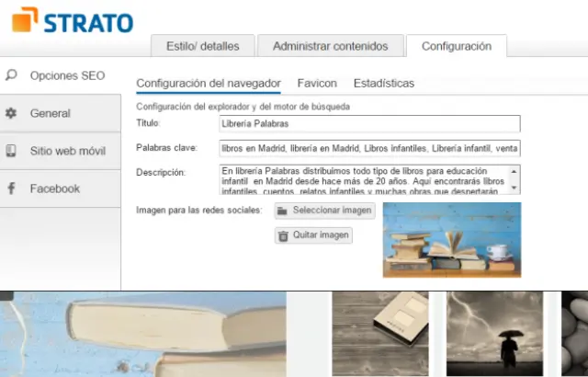This screenshot has height=377, width=588.
Task: Show the Estadísticas sub-tab
Action: (x=383, y=83)
